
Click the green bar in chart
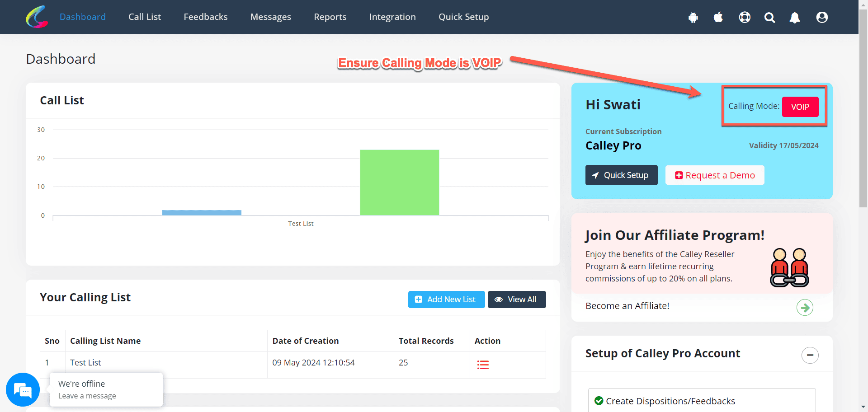[x=399, y=182]
